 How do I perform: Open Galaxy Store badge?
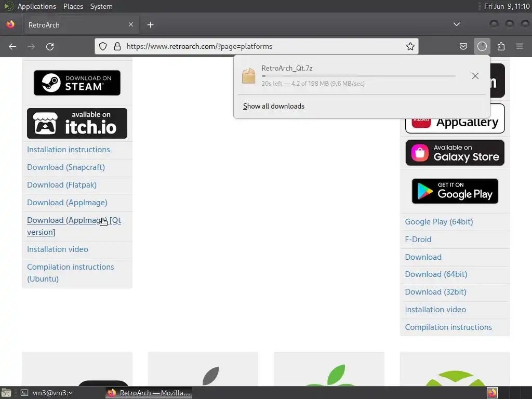pyautogui.click(x=455, y=153)
